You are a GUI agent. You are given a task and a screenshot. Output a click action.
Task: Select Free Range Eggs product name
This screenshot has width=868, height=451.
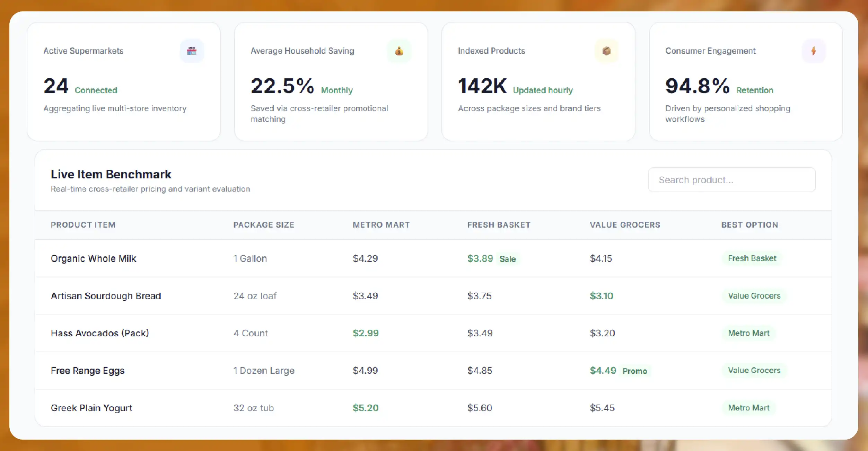pyautogui.click(x=88, y=371)
